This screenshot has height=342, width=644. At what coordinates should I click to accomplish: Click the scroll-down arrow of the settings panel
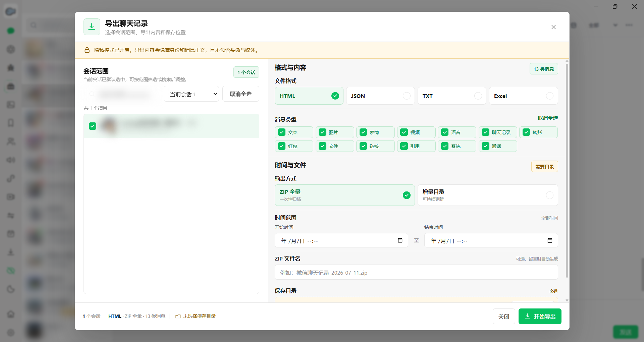(567, 300)
